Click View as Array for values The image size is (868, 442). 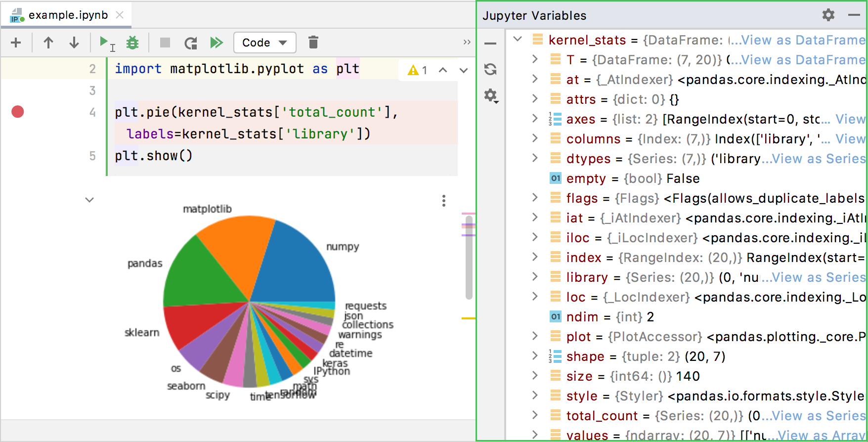coord(822,435)
